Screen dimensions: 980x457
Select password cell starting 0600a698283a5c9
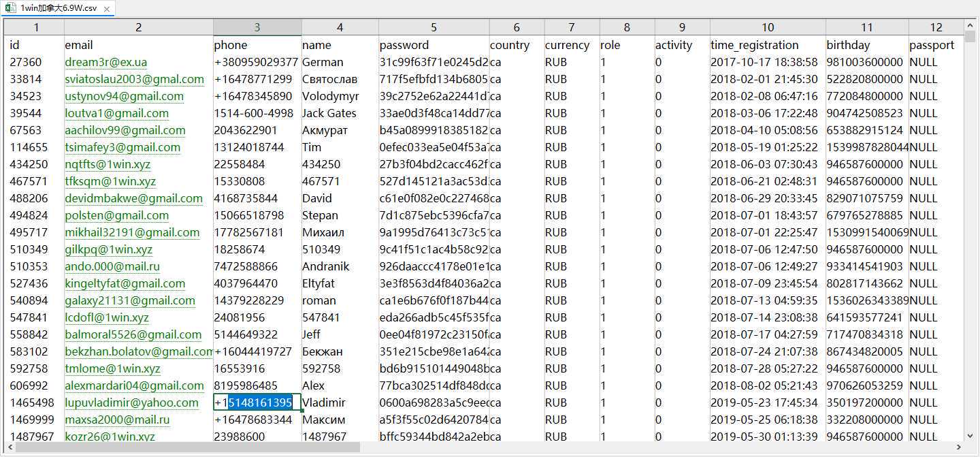[x=434, y=403]
